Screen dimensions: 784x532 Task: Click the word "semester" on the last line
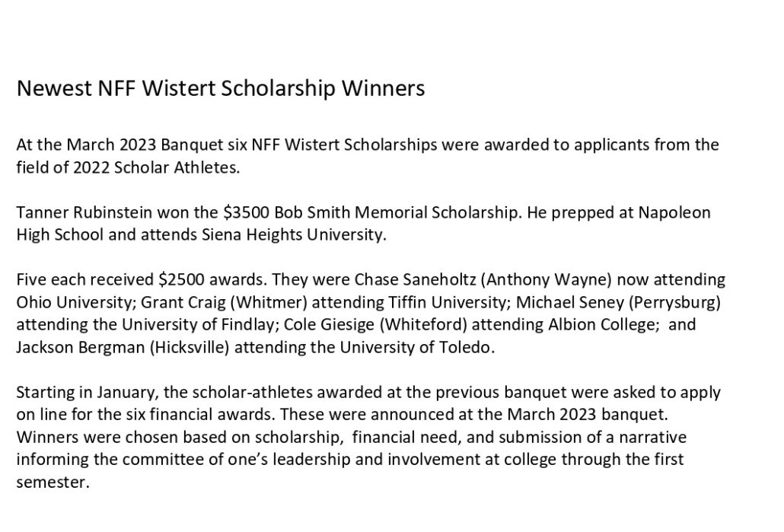click(x=50, y=483)
